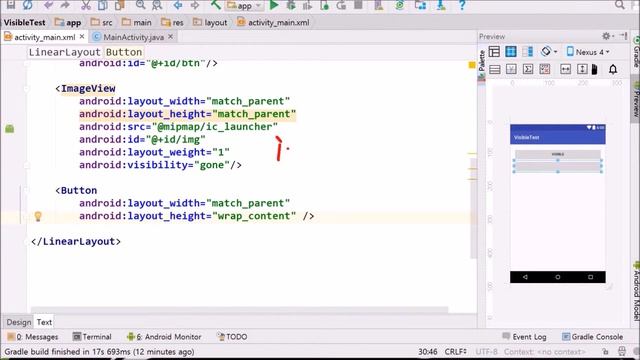Click the Search Everywhere magnifier

coord(619,5)
